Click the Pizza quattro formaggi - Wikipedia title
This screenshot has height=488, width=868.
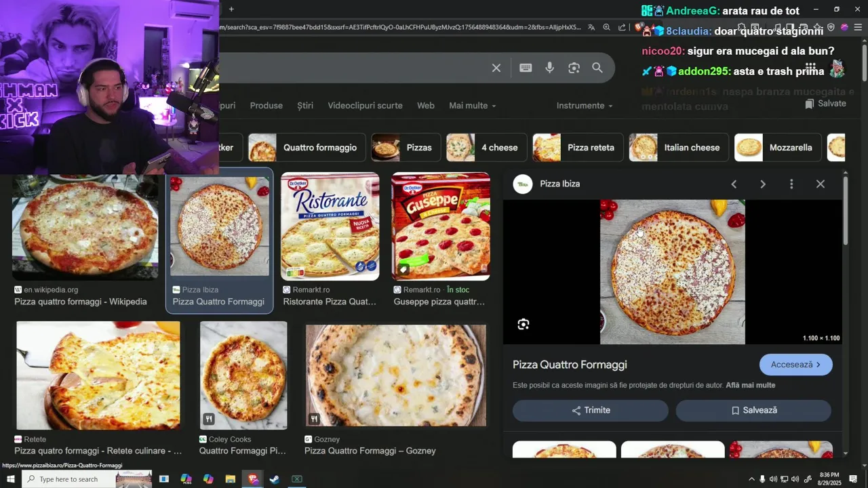(81, 302)
